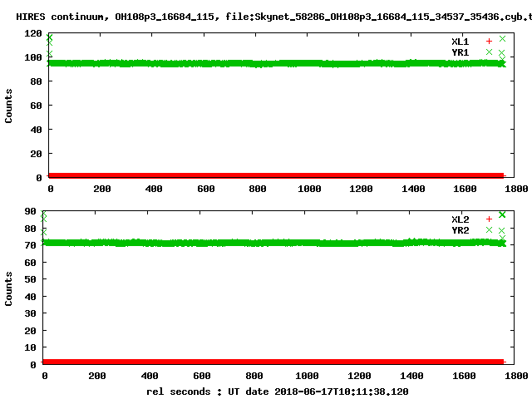Select the XL2 legend label
This screenshot has width=532, height=399.
pyautogui.click(x=460, y=219)
